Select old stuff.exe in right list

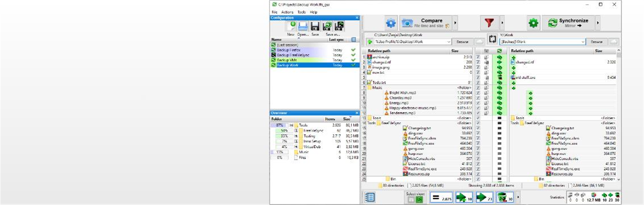pos(525,77)
